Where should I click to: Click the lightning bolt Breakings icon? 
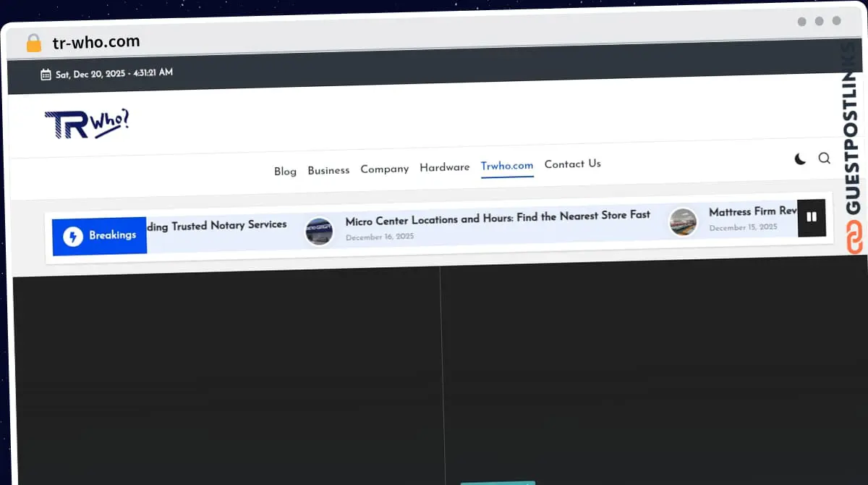(x=73, y=236)
